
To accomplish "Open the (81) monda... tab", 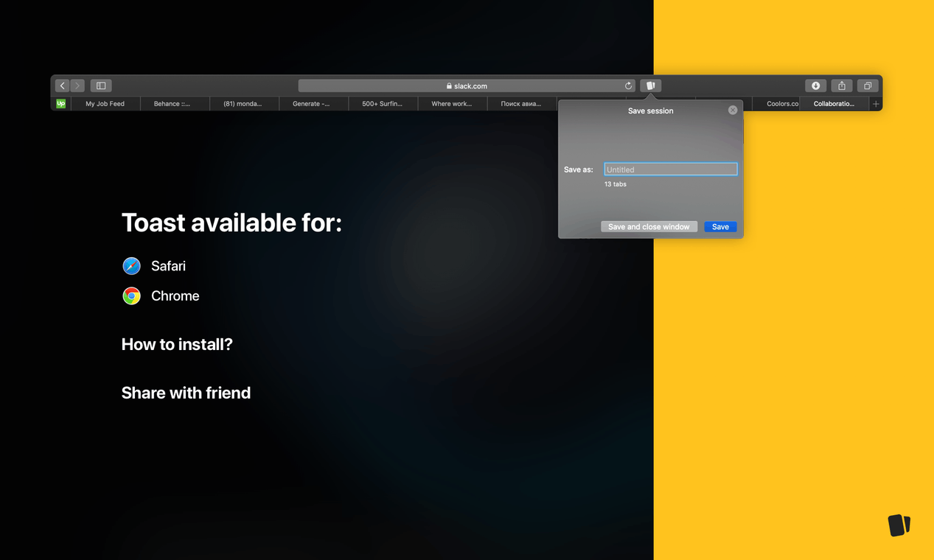I will coord(243,104).
